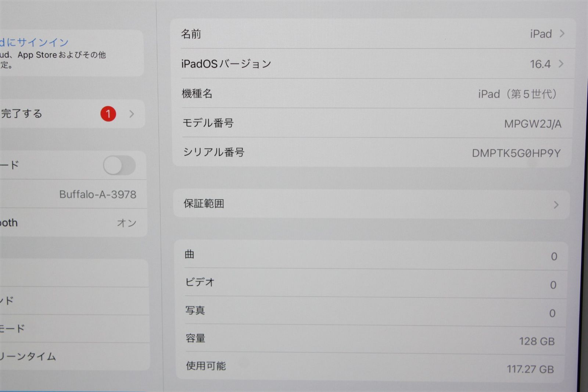
Task: Tap the シリアル番号 DMPTK5G0HP9Y value
Action: [x=516, y=153]
